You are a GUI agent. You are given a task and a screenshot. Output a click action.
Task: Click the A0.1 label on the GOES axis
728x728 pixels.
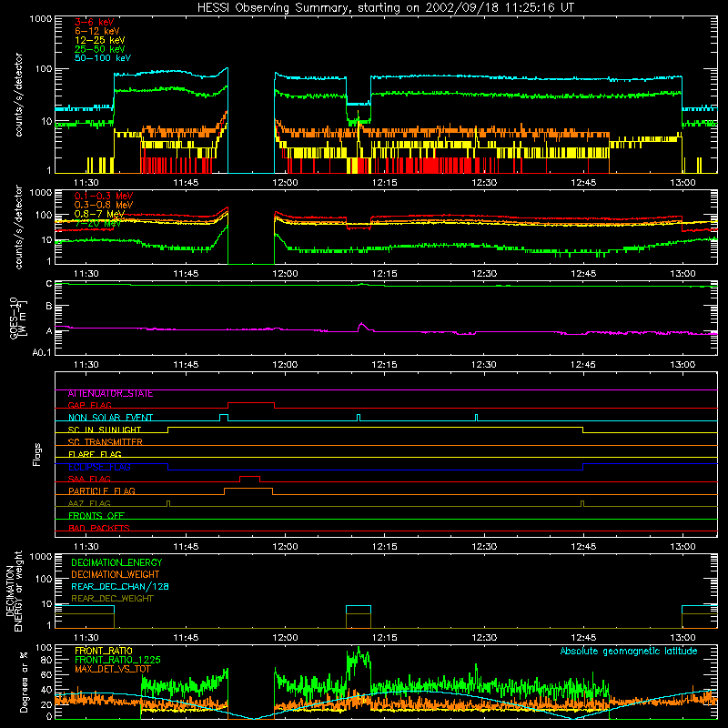click(42, 352)
